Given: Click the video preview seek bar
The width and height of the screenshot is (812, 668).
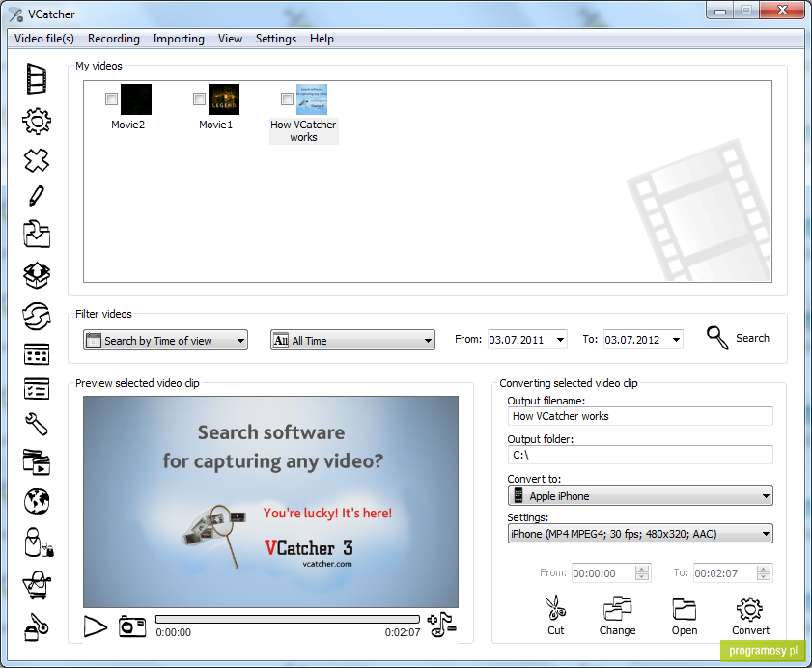Looking at the screenshot, I should point(288,620).
